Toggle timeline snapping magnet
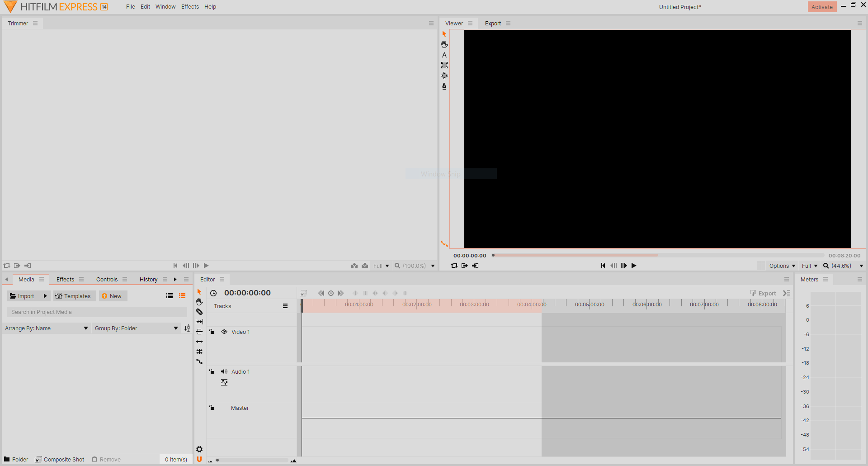The image size is (868, 466). coord(199,459)
